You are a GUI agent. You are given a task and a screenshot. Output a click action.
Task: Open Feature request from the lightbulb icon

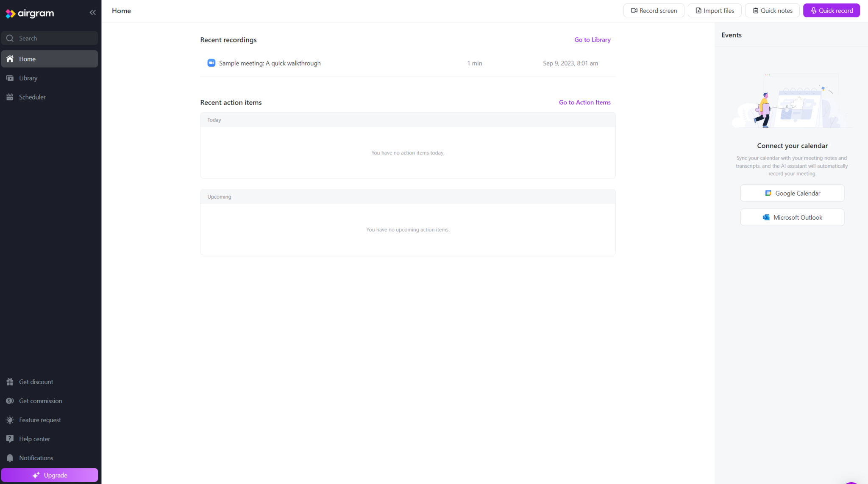point(10,420)
